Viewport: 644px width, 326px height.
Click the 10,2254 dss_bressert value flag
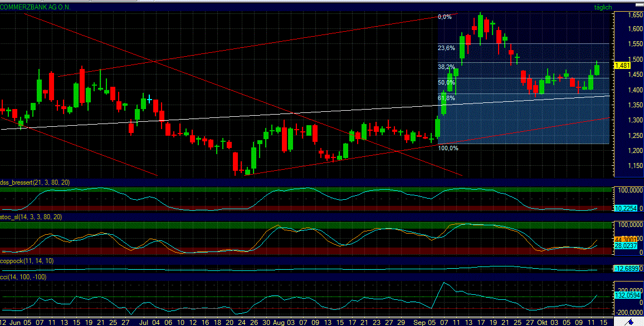click(627, 209)
